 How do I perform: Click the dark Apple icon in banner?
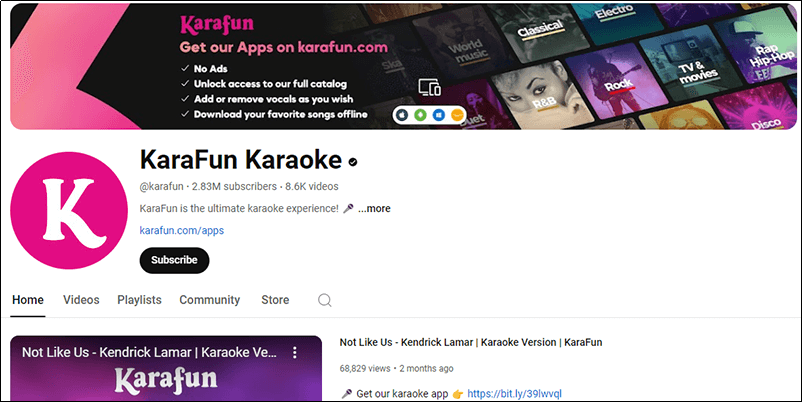402,115
